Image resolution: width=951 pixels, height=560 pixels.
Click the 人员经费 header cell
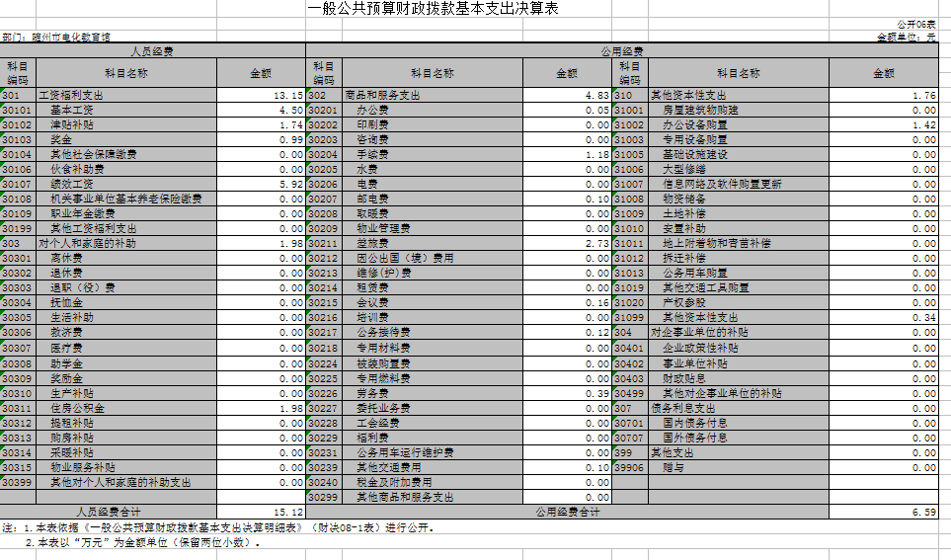coord(152,51)
